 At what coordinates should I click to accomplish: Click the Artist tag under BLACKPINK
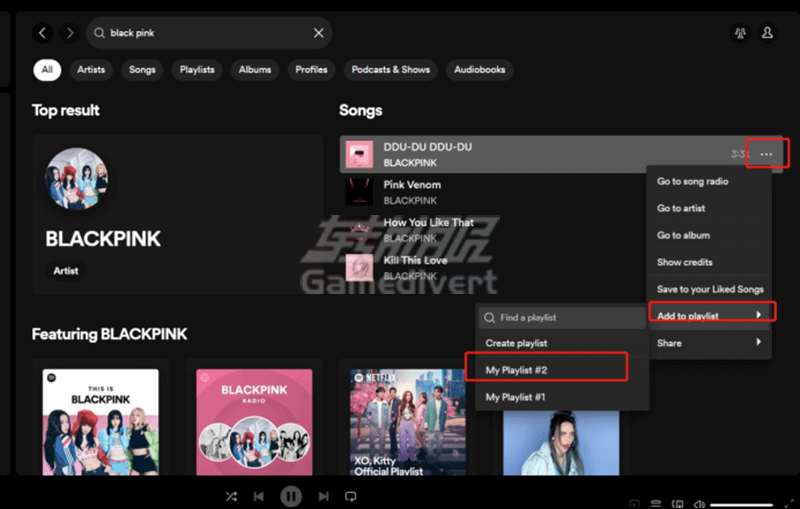point(66,271)
